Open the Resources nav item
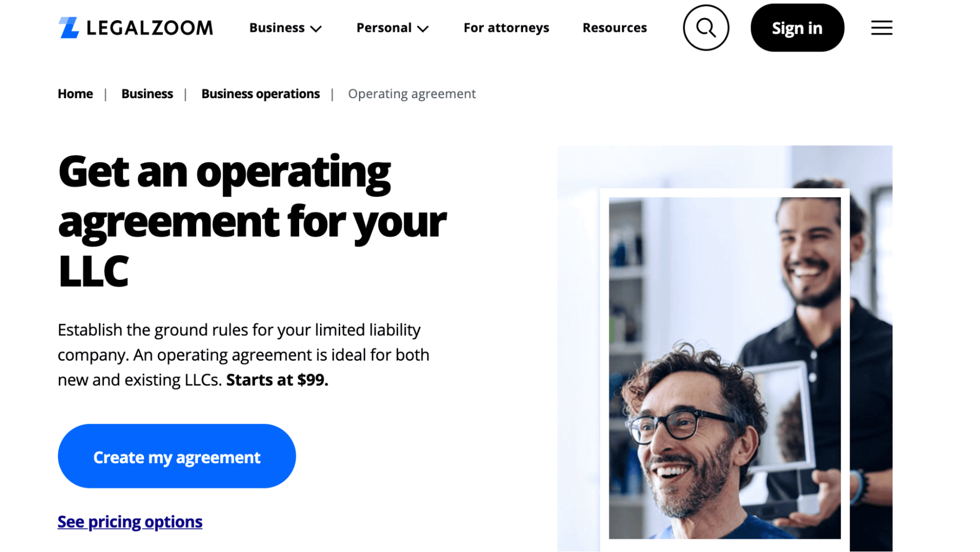Viewport: 980px width, 552px height. [x=614, y=28]
